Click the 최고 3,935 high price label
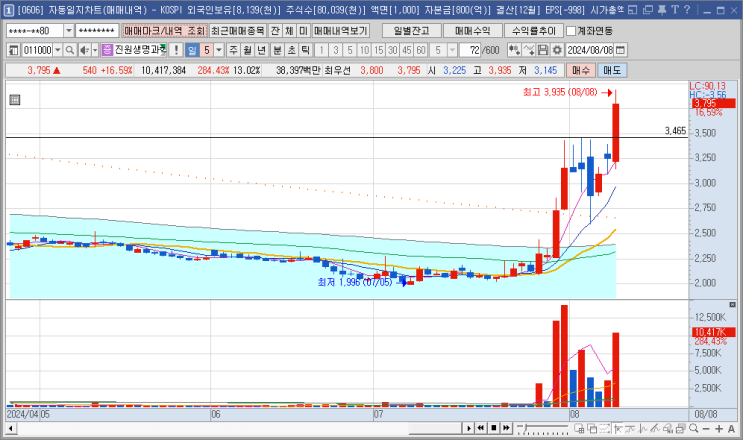This screenshot has width=743, height=440. (560, 92)
